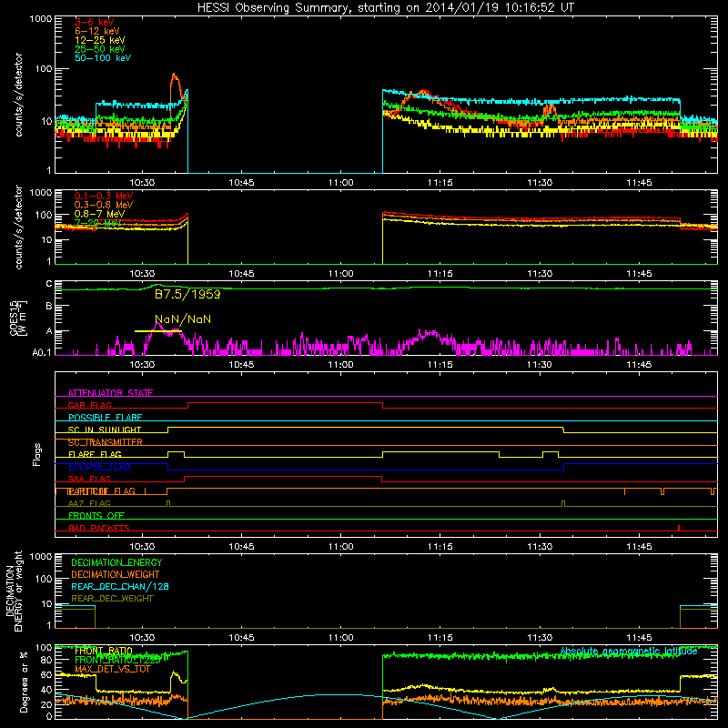
Task: Select the REAR_DEC_CHAN/128 legend label
Action: coord(120,586)
